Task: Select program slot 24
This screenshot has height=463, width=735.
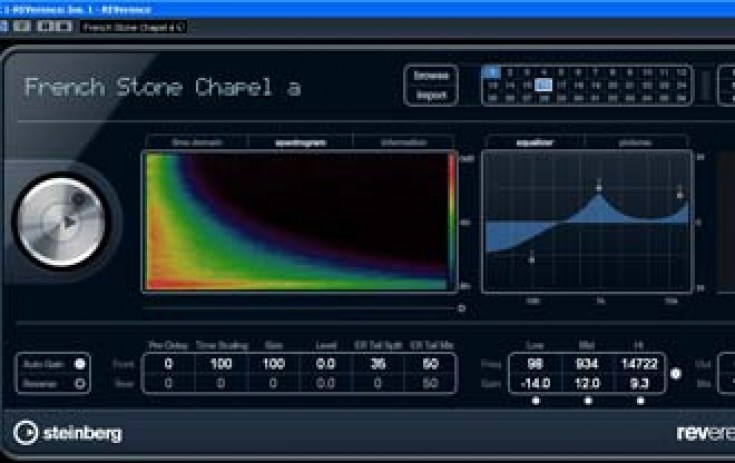Action: coord(682,85)
